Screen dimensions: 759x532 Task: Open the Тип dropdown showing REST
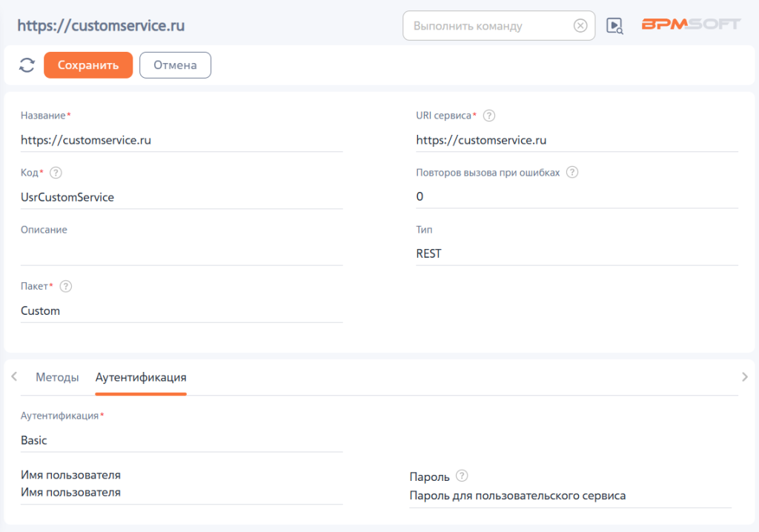click(x=577, y=253)
